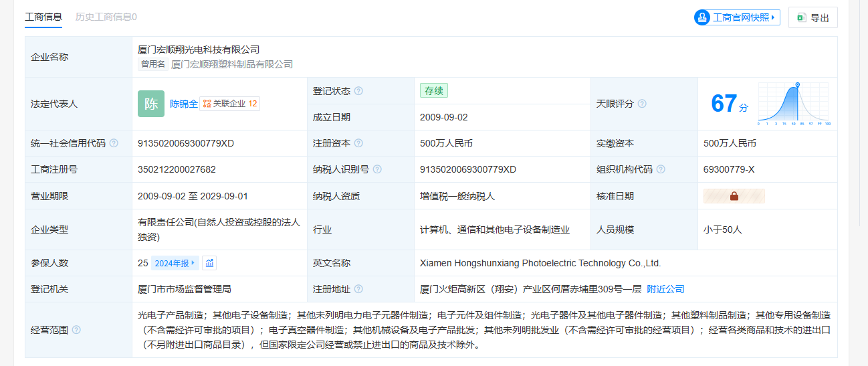
Task: Select former name 厦门宏顺翔塑料制品有限公司
Action: 232,64
